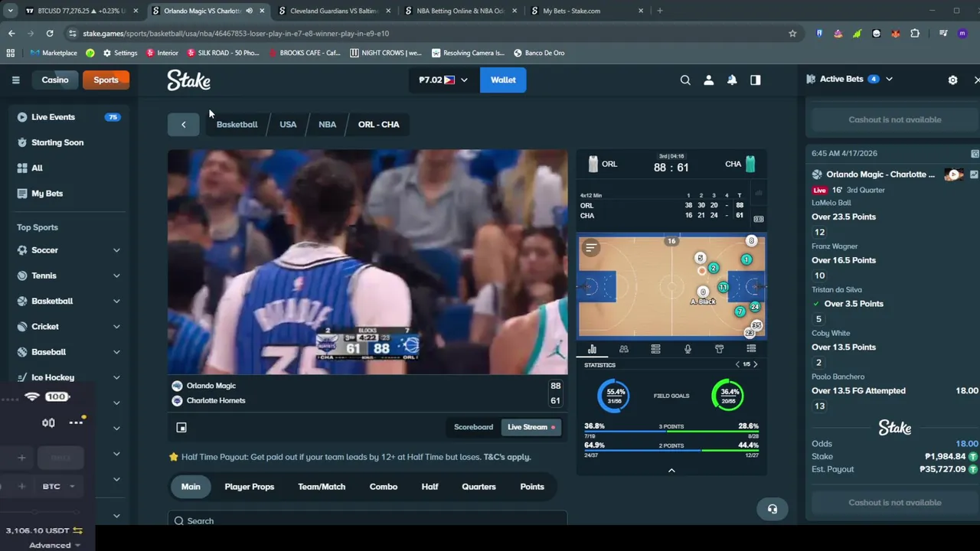The image size is (980, 551).
Task: Play the Orlando Magic stream thumbnail
Action: coord(954,174)
